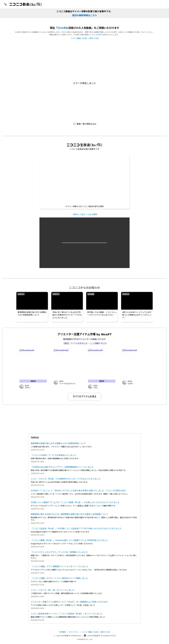Open topic iOS版ニコニコ動画アプリ上でも「ニコニコ動画（Re:仮）」

(x=75, y=502)
